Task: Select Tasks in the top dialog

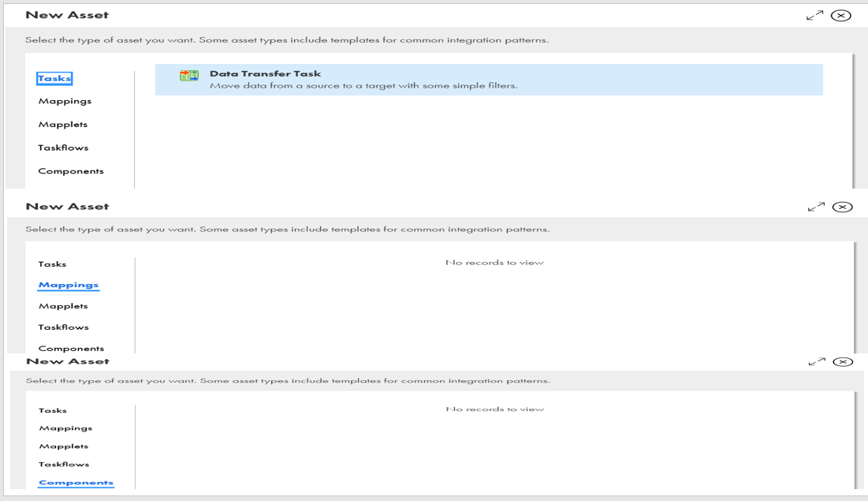Action: tap(54, 78)
